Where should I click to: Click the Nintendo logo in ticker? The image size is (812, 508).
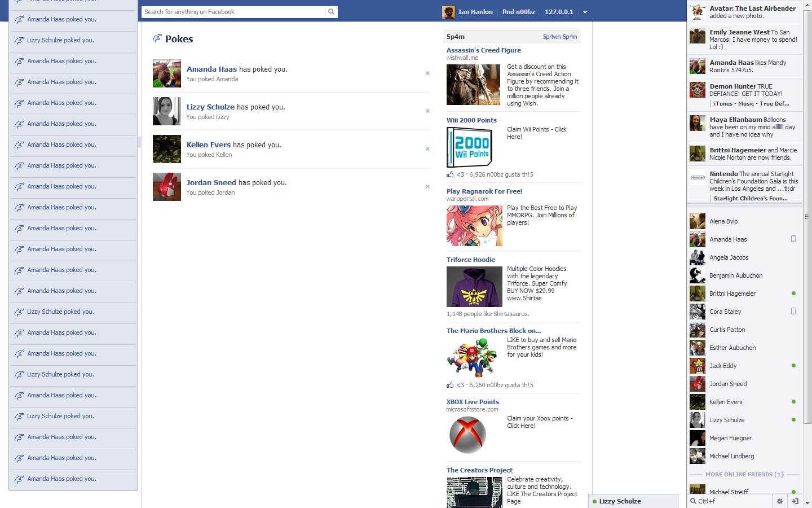[x=698, y=177]
